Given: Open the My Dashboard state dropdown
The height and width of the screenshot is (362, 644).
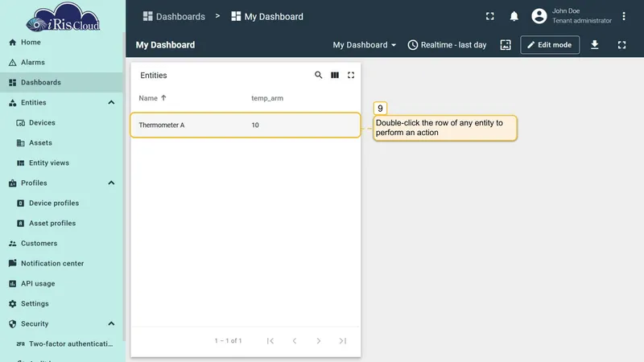Looking at the screenshot, I should tap(365, 45).
